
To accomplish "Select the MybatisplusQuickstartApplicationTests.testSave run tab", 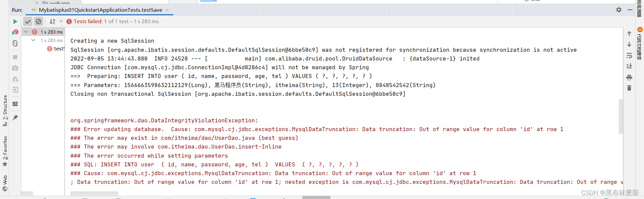I will [100, 10].
